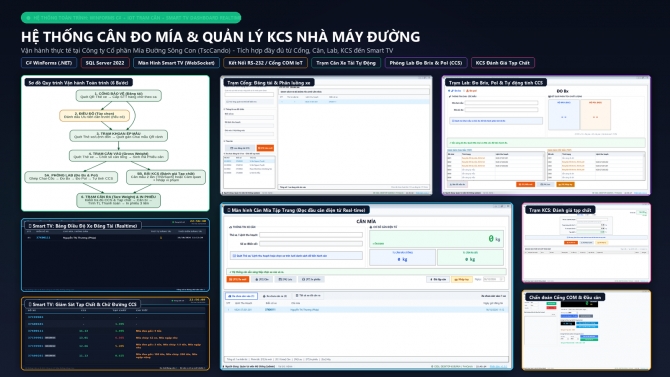The width and height of the screenshot is (670, 377).
Task: Focus the second text field in Cân Mía info group
Action: tap(311, 244)
